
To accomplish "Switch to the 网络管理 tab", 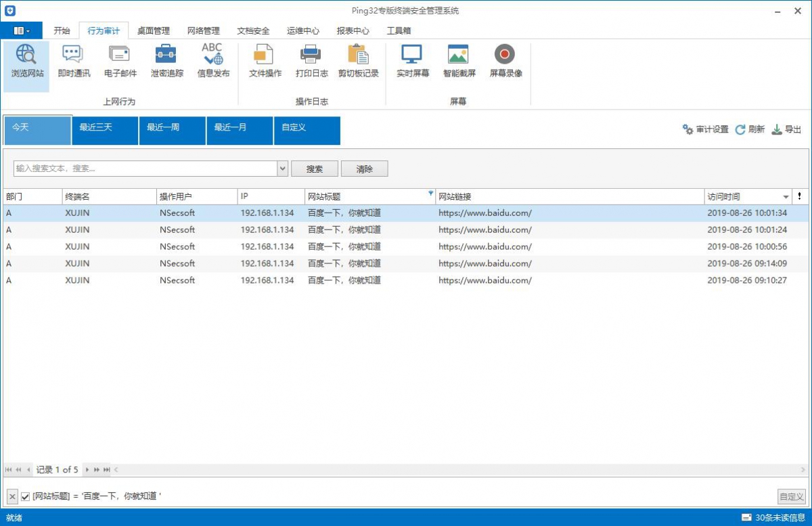I will 204,30.
